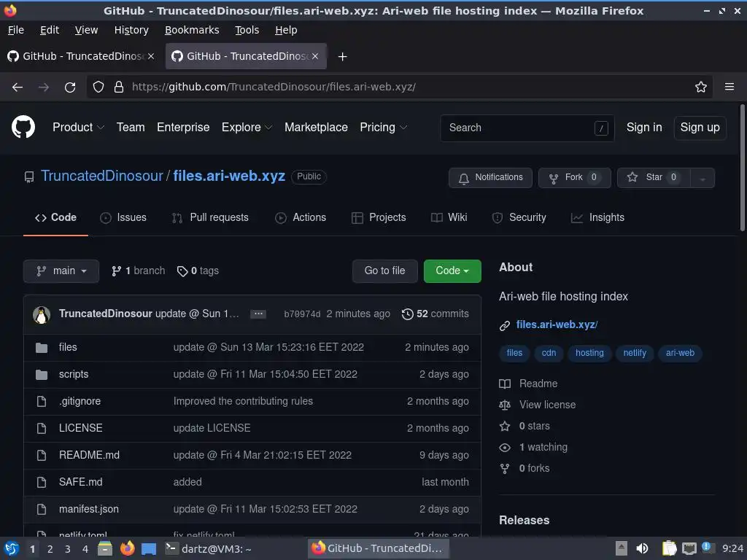747x560 pixels.
Task: Open the README.md file
Action: pos(89,455)
